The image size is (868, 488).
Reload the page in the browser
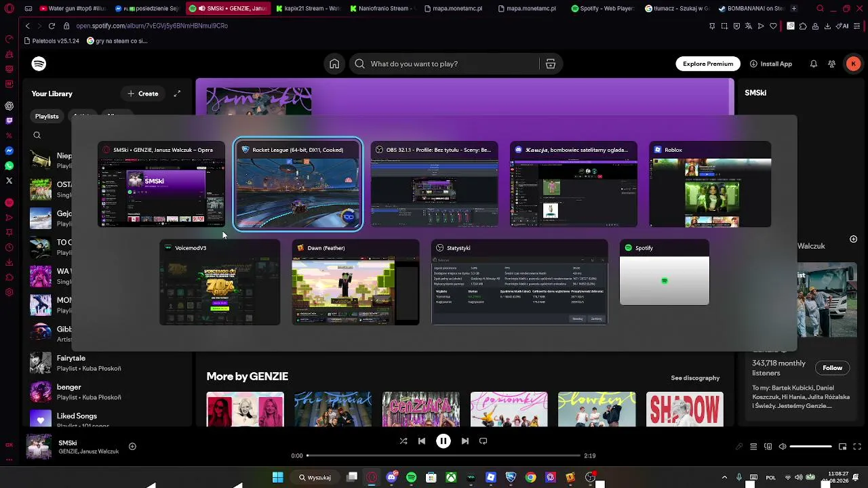click(52, 26)
